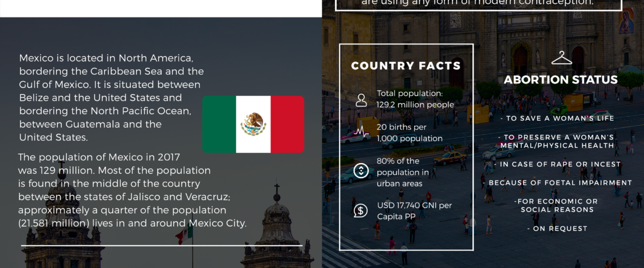This screenshot has height=268, width=644.
Task: Select the 'USD 17,740 GNI per Capita' text
Action: tap(414, 210)
